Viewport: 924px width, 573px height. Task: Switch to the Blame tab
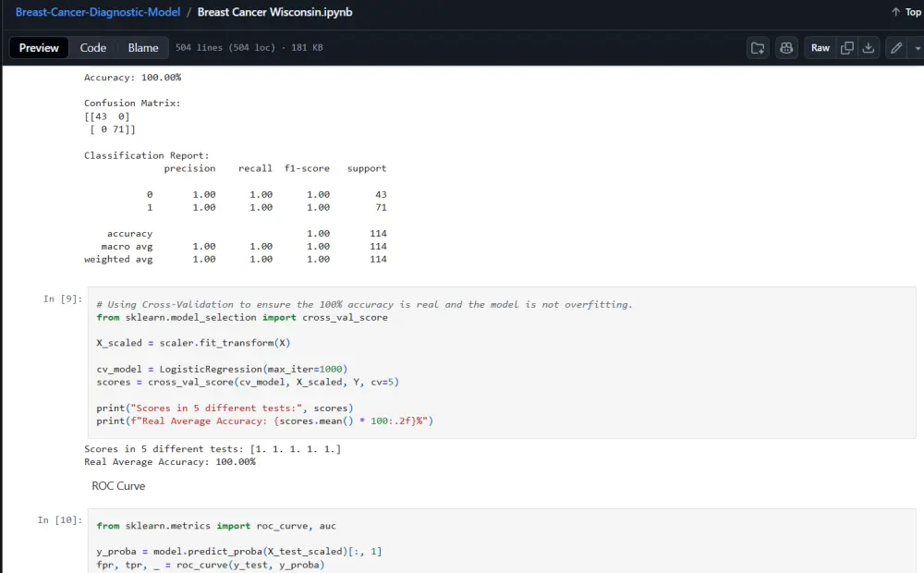(143, 46)
